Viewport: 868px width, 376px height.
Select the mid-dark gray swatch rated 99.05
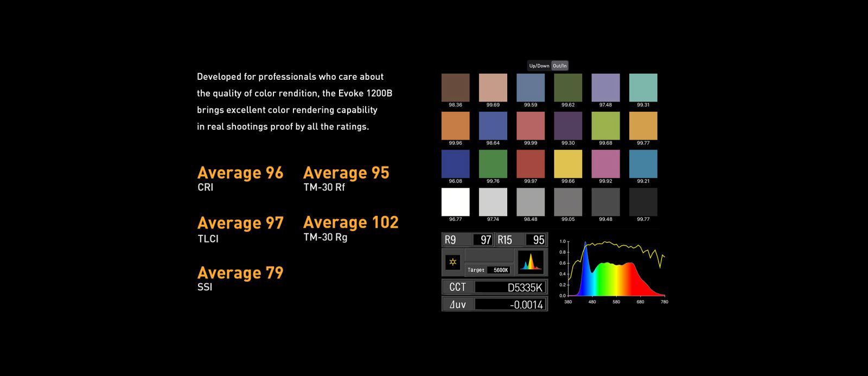pos(568,202)
